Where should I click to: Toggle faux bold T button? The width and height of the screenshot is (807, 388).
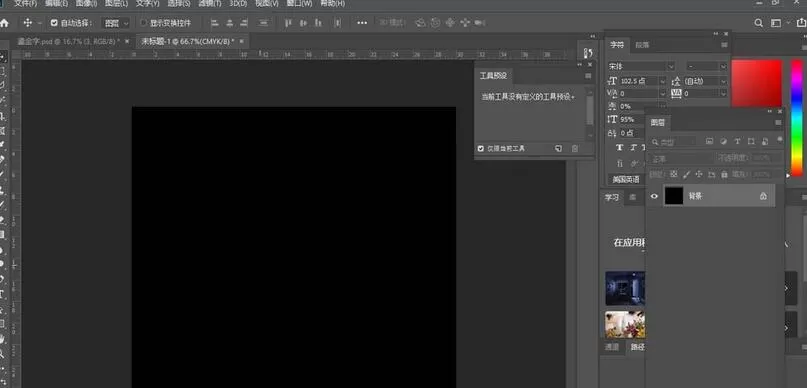point(620,148)
